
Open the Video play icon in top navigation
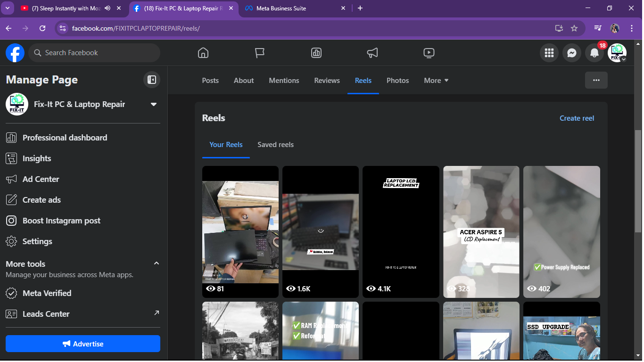429,53
